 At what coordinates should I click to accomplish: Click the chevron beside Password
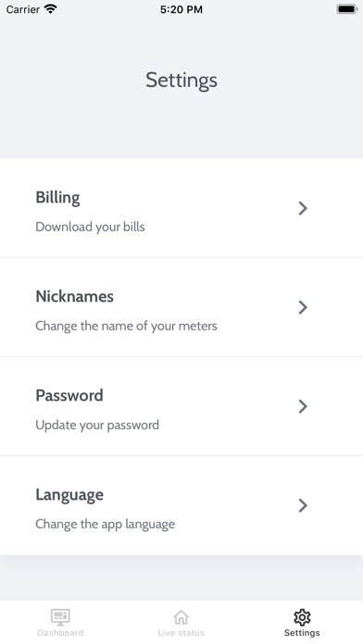pyautogui.click(x=303, y=406)
